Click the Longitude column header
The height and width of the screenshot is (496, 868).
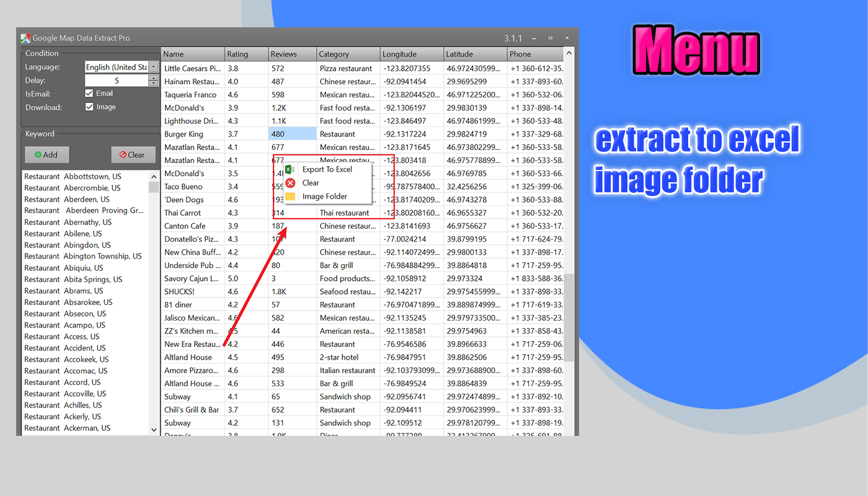pyautogui.click(x=412, y=54)
